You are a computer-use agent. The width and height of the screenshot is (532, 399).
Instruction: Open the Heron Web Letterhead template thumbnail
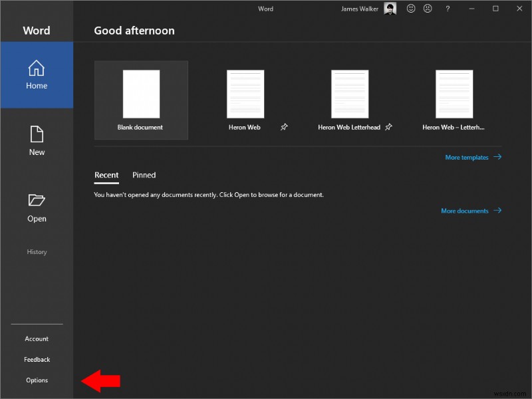coord(348,93)
